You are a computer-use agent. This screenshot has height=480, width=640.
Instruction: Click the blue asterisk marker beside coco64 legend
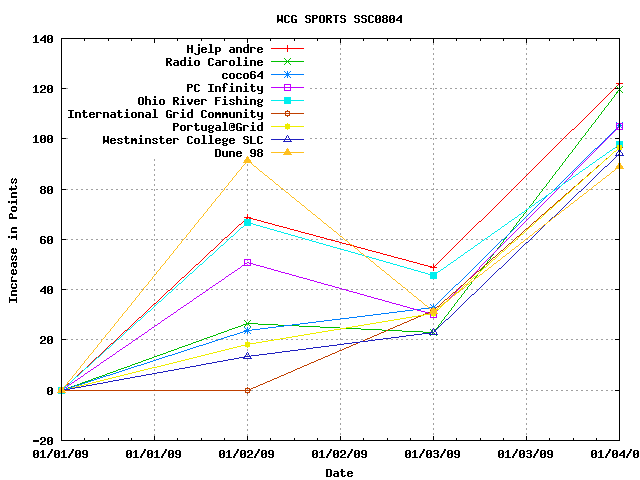click(287, 75)
